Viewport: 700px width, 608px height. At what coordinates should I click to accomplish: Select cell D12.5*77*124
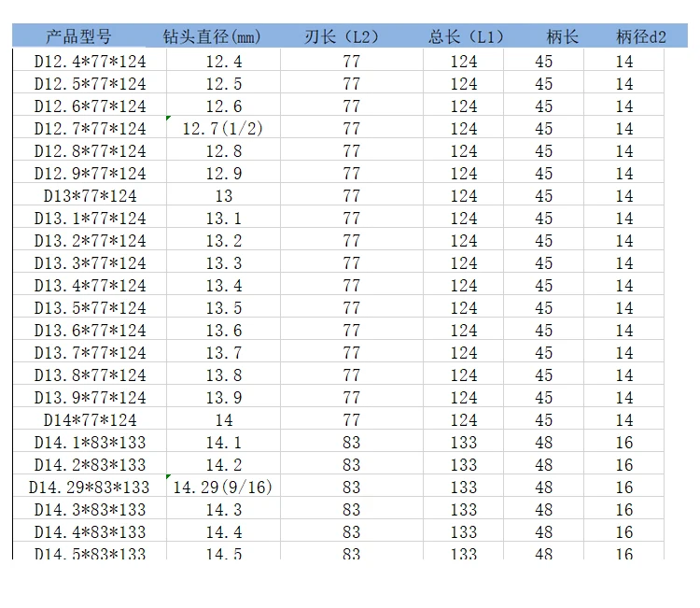click(90, 83)
